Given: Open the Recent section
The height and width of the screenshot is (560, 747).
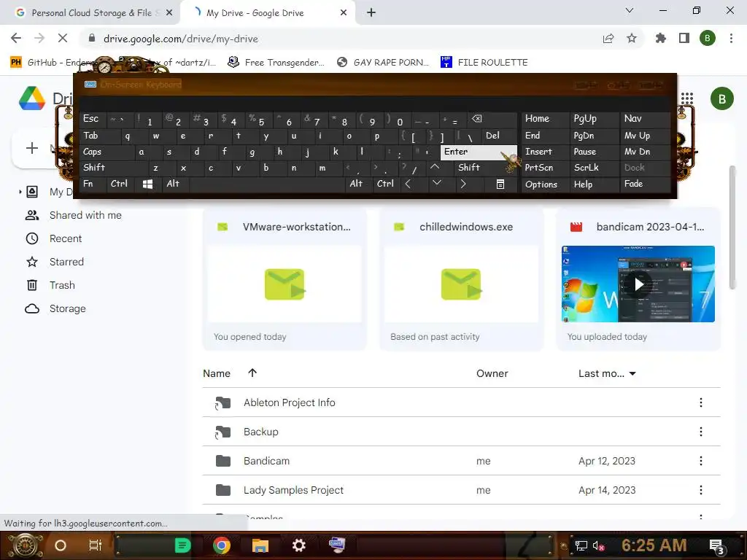Looking at the screenshot, I should tap(65, 238).
